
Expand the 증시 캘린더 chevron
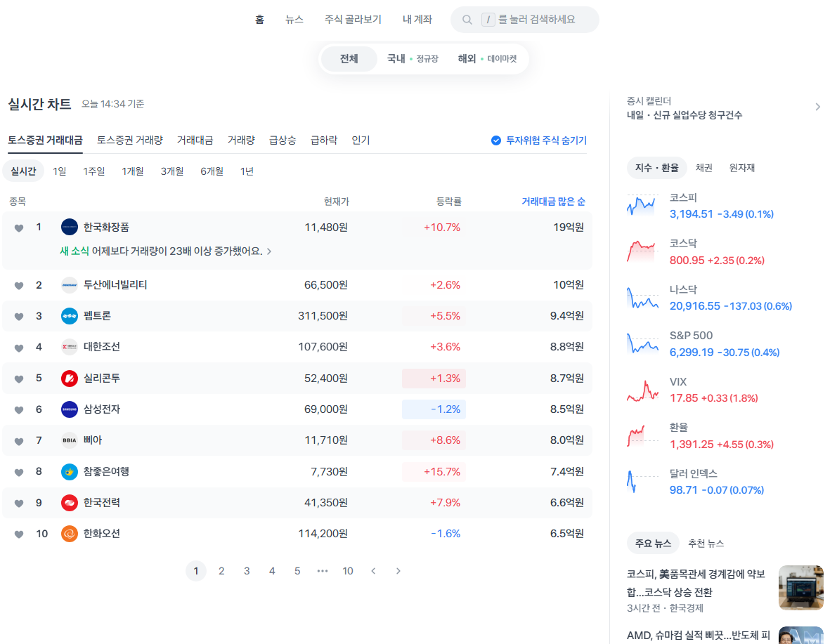818,107
